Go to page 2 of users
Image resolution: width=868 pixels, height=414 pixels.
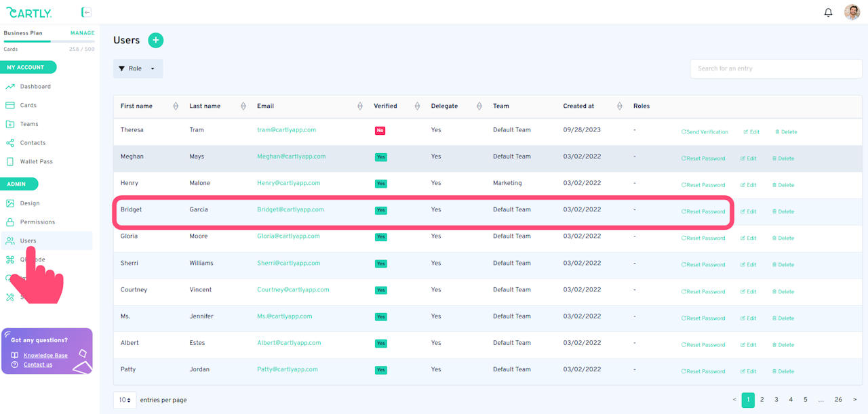[x=762, y=400]
